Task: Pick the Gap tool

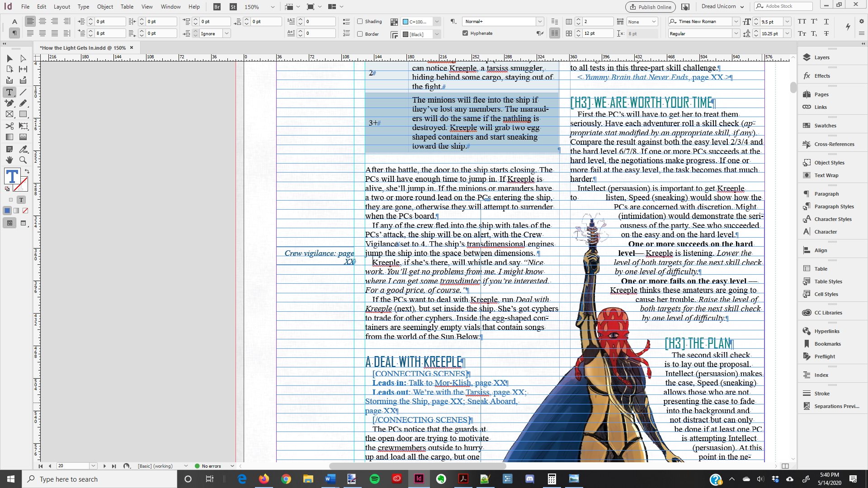Action: [x=23, y=69]
